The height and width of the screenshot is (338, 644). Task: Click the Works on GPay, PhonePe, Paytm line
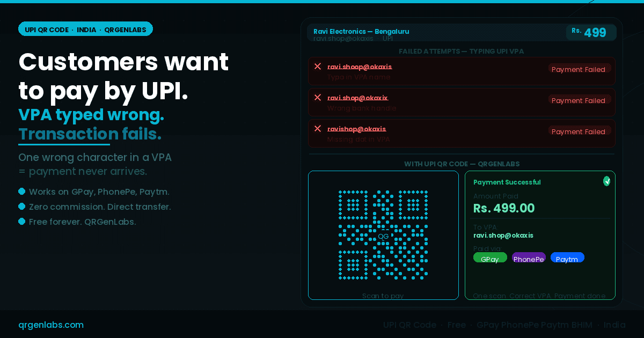(99, 192)
